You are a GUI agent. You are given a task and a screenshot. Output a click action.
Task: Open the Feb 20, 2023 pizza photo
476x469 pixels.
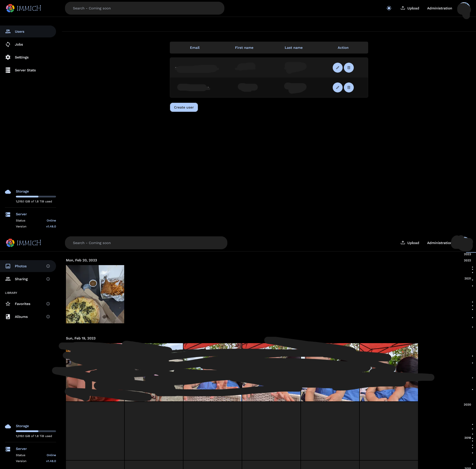click(x=95, y=294)
